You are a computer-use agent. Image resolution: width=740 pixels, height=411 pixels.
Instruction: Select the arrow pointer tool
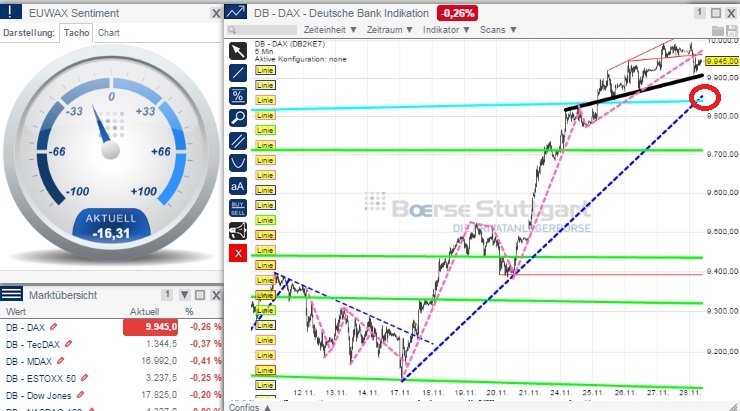click(x=238, y=51)
